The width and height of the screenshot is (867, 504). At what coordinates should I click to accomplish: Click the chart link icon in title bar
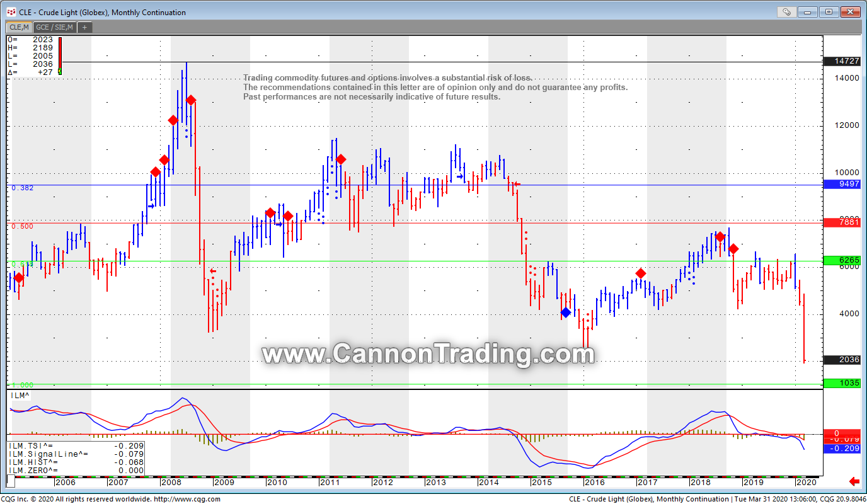point(786,11)
